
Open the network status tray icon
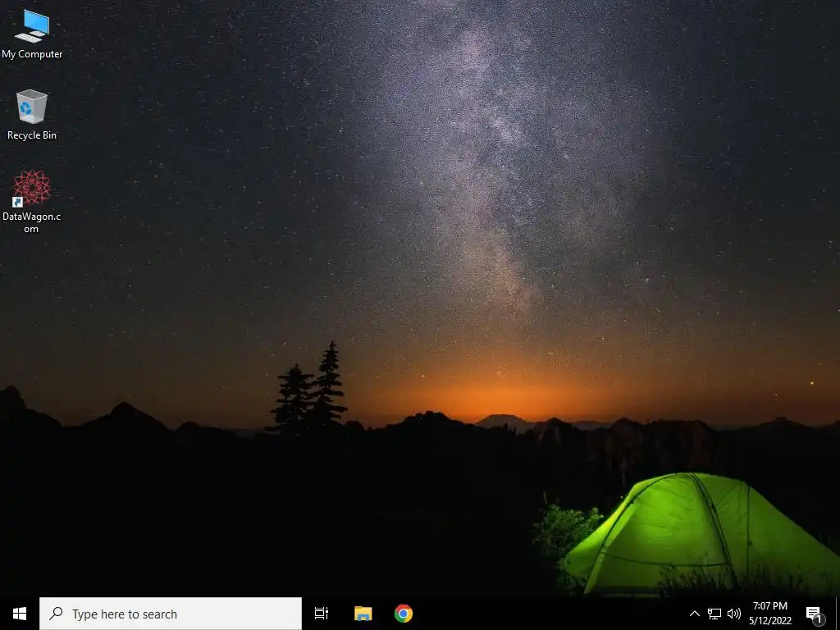click(x=714, y=614)
